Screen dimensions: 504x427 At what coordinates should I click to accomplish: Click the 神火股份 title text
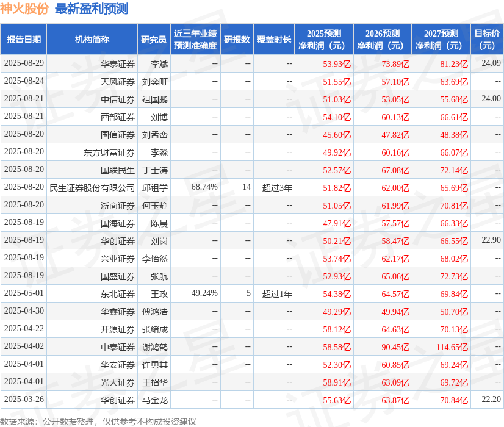(x=24, y=9)
